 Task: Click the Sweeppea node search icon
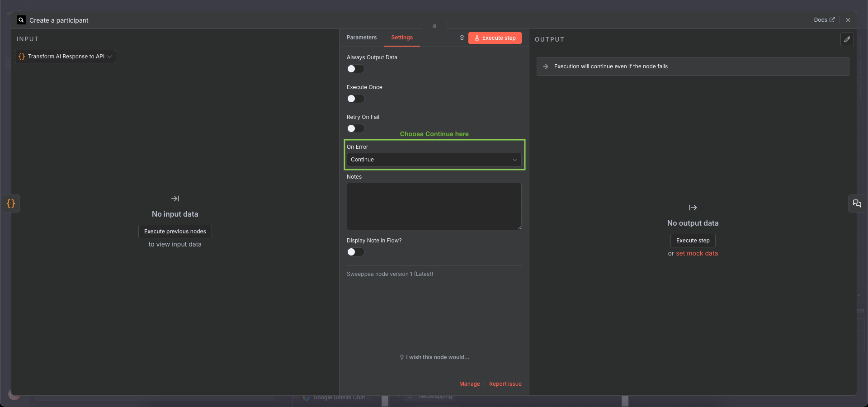point(21,20)
